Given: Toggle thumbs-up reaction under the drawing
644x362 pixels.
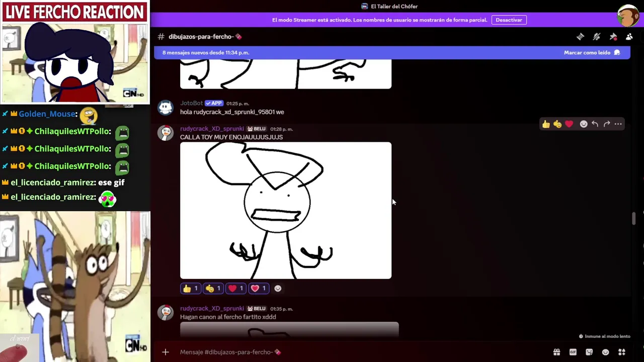Looking at the screenshot, I should click(191, 289).
